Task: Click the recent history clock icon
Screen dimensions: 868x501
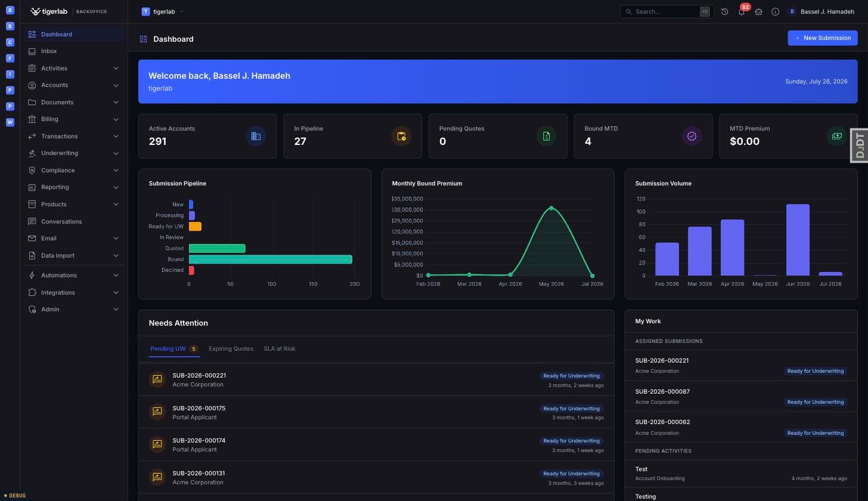Action: pos(724,12)
